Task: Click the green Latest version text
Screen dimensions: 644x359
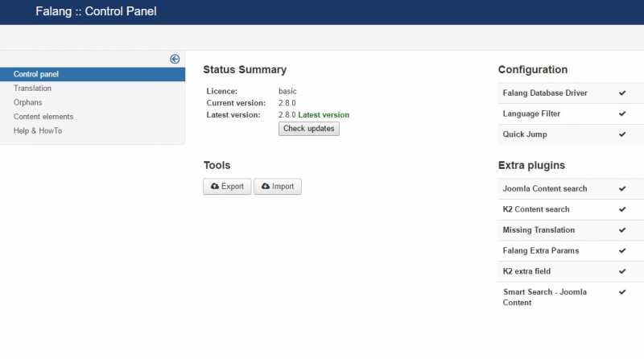Action: 324,115
